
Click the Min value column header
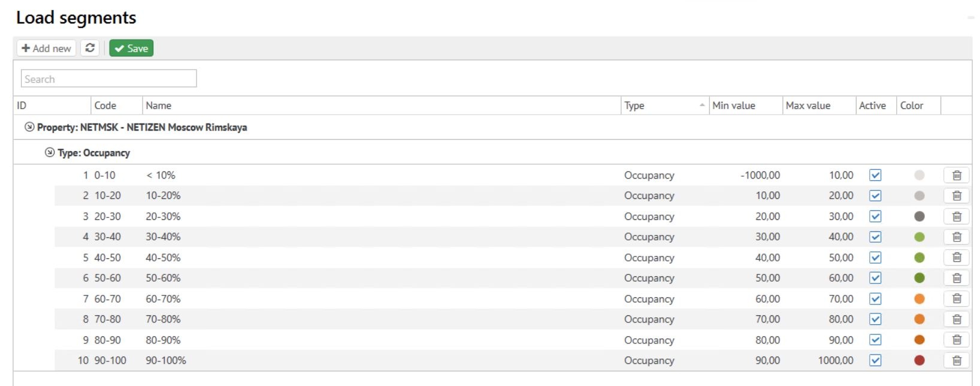coord(734,105)
